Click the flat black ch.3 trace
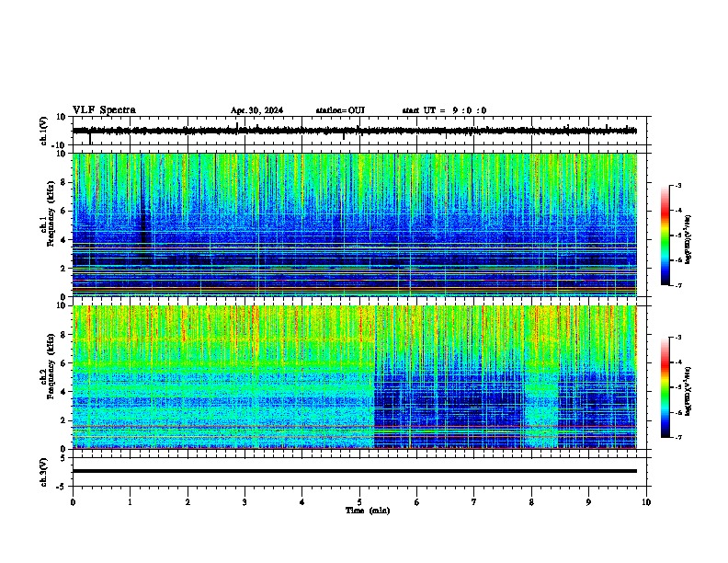 coord(354,471)
